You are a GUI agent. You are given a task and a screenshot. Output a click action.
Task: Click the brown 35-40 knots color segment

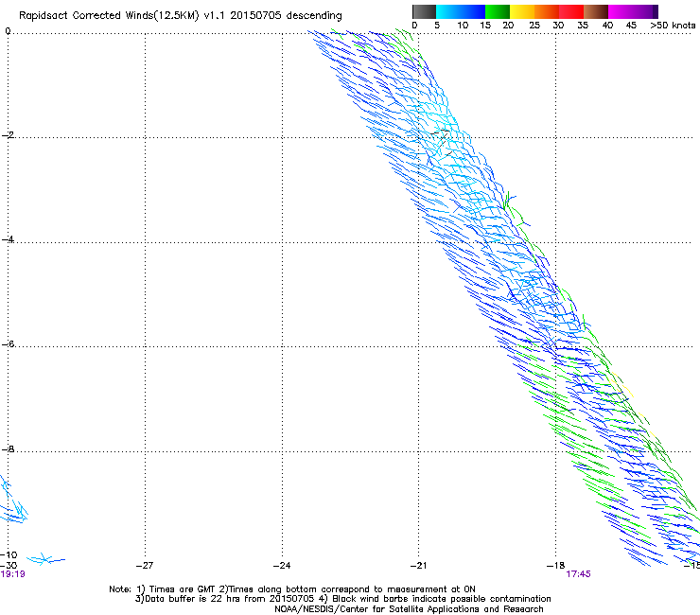(x=596, y=11)
